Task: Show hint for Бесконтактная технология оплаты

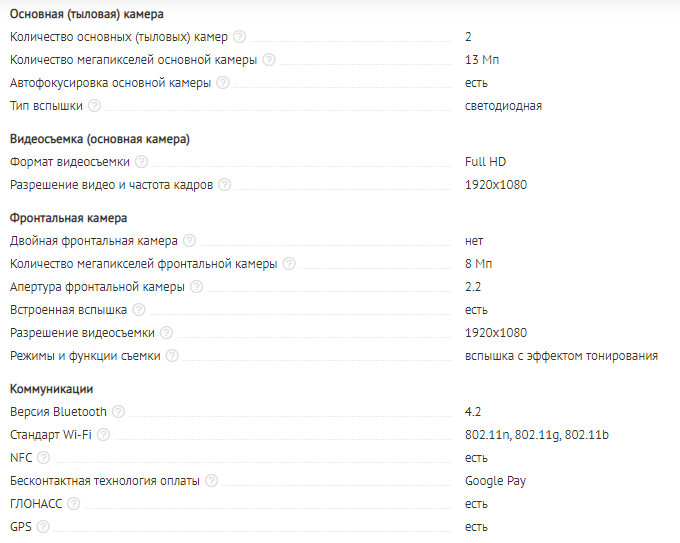Action: click(x=212, y=481)
